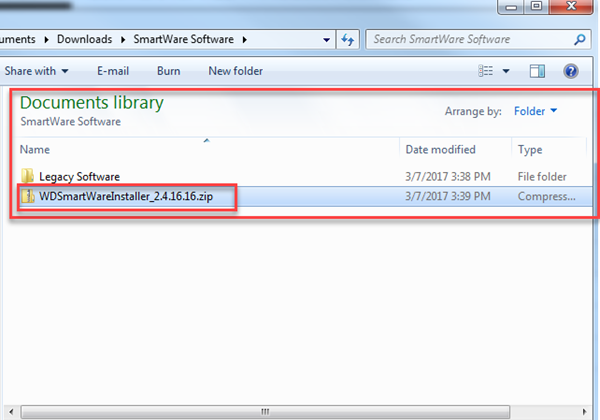The height and width of the screenshot is (420, 600).
Task: Expand the arrow after Downloads in breadcrumb
Action: click(123, 39)
